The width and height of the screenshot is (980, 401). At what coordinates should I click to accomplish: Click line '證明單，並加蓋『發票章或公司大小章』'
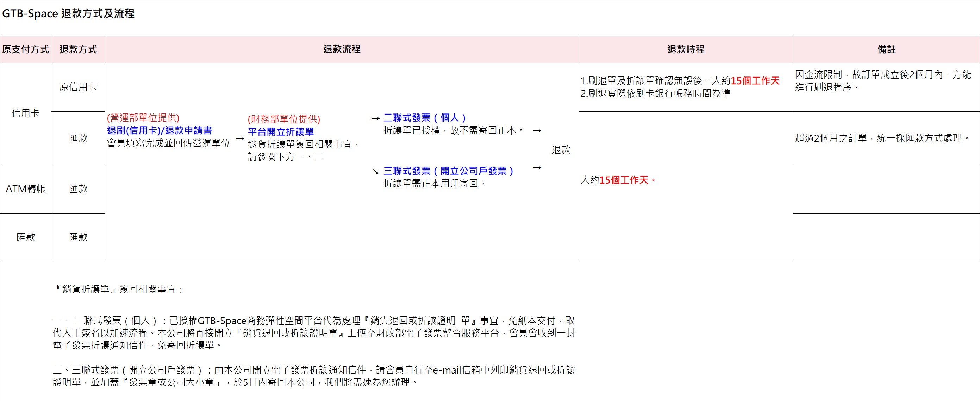tap(235, 382)
